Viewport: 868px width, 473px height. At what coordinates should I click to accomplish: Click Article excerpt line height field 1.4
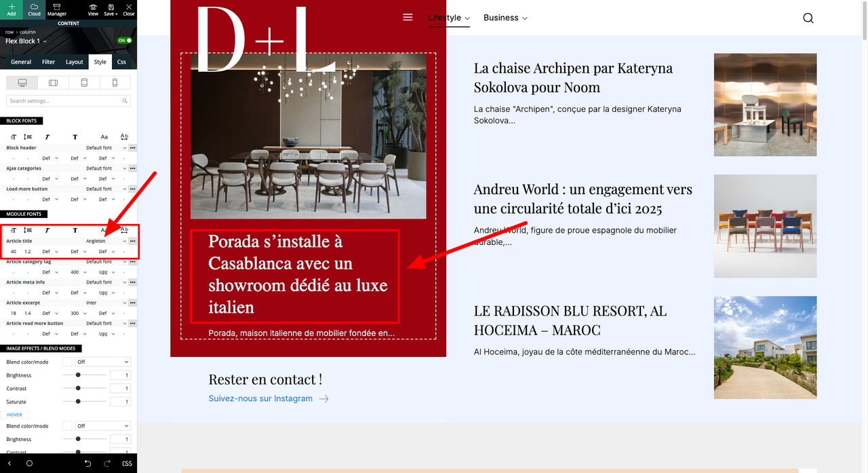click(x=28, y=314)
